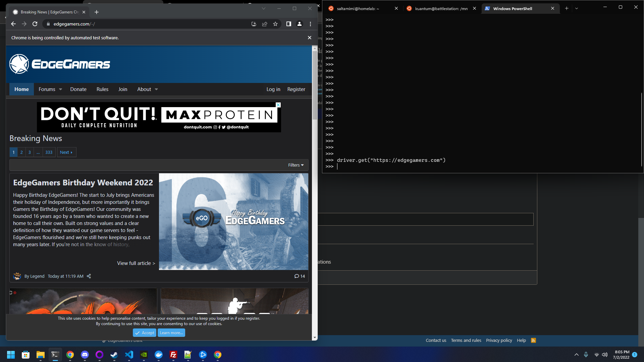Click the Log in link
The image size is (644, 362).
click(273, 89)
